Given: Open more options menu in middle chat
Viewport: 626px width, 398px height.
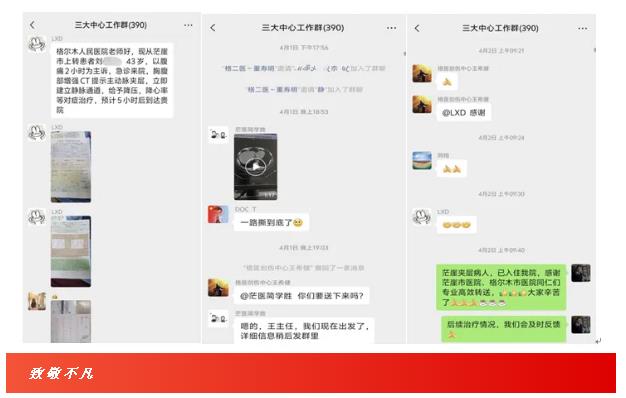Looking at the screenshot, I should coord(392,28).
